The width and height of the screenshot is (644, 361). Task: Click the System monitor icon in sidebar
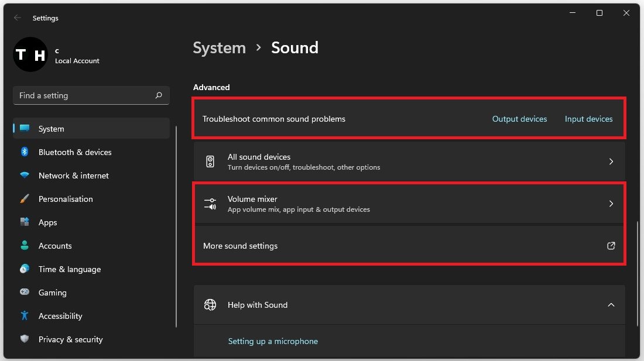point(25,129)
